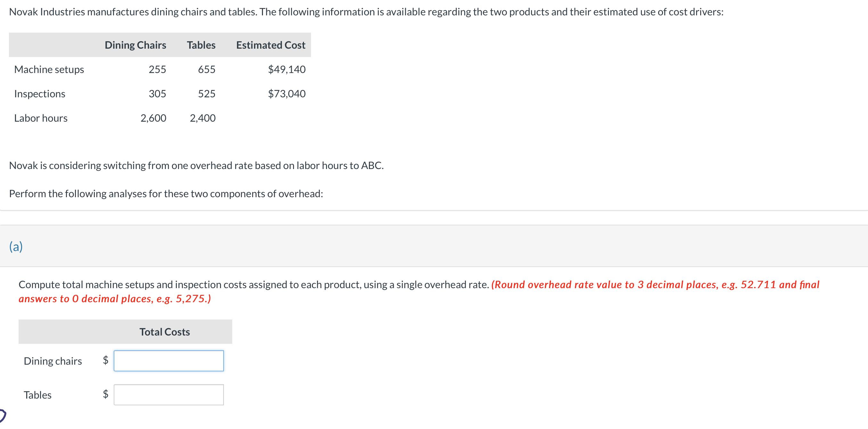Image resolution: width=868 pixels, height=429 pixels.
Task: Click the Dining Chairs column header
Action: click(135, 45)
